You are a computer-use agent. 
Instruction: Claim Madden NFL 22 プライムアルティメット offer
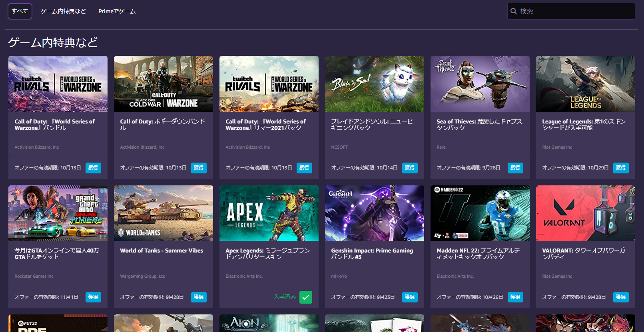515,297
